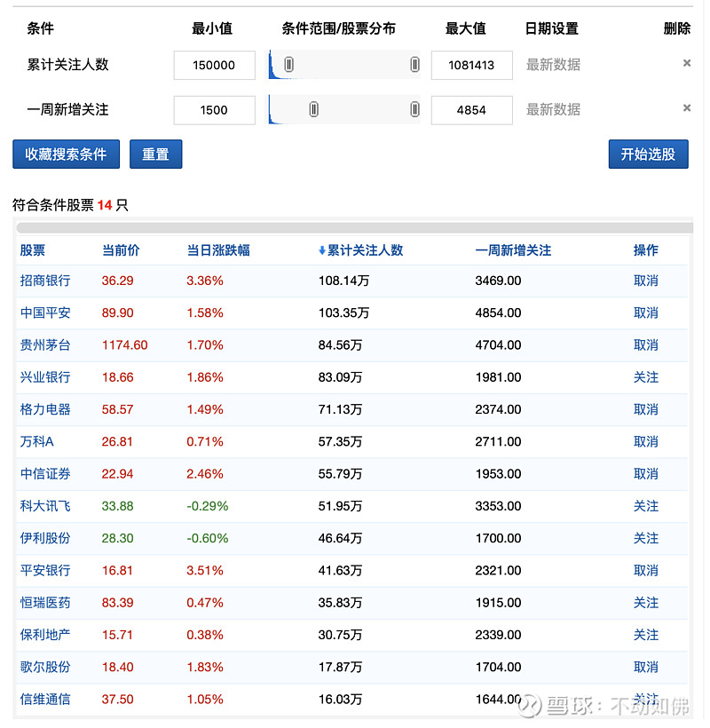The height and width of the screenshot is (728, 710).
Task: Click 一周新增关注 minimum value field
Action: 215,110
